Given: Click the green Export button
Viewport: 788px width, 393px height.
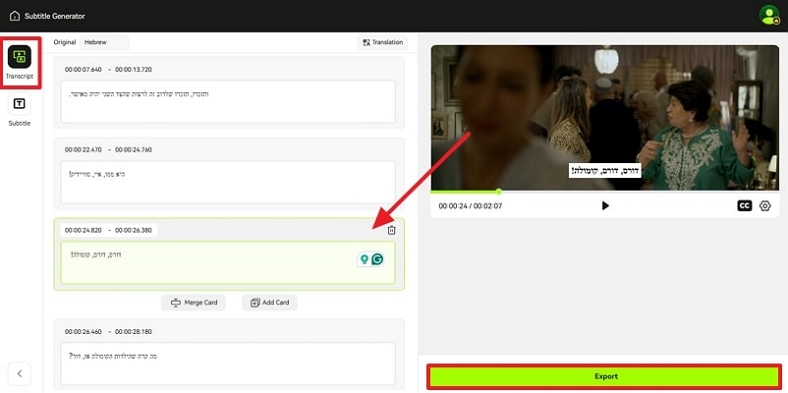Looking at the screenshot, I should [605, 376].
